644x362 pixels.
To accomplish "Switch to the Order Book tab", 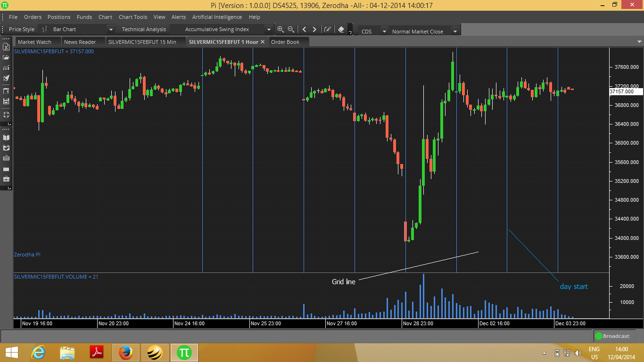I will point(288,42).
